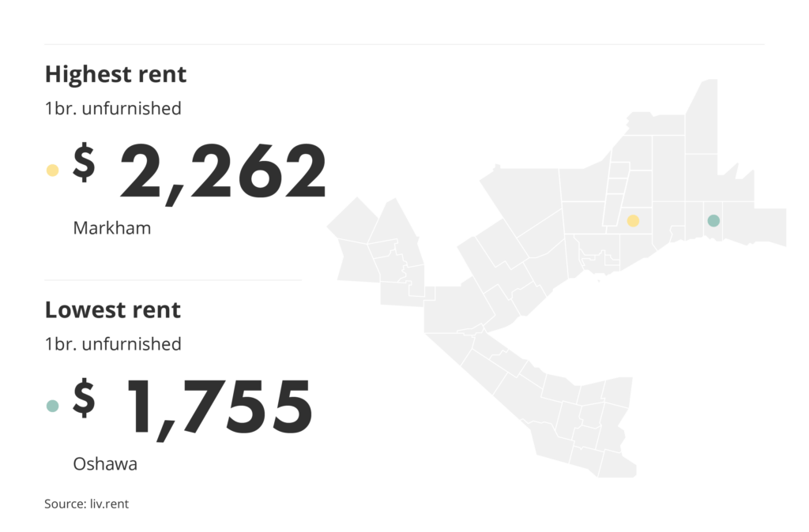This screenshot has width=809, height=532.
Task: Click the divider line above Lowest rent
Action: click(172, 280)
